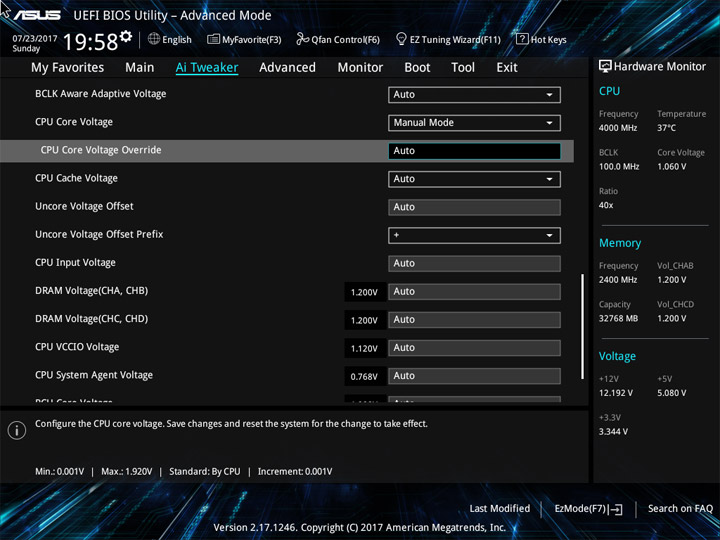Click the Max.: 1.920V hint text
The width and height of the screenshot is (720, 540).
click(126, 472)
